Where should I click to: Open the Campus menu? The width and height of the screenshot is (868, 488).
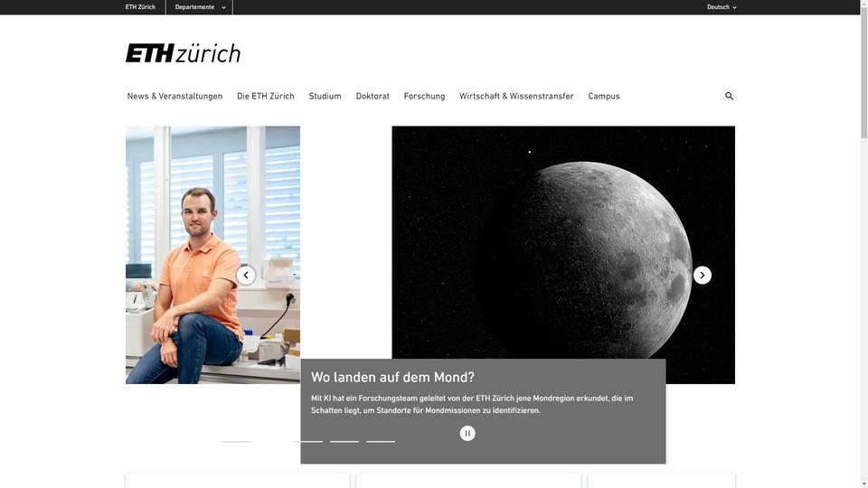click(x=604, y=97)
